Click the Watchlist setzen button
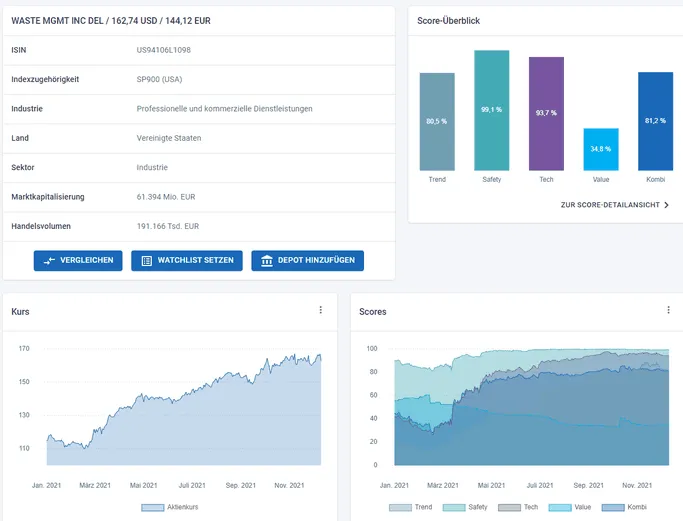 coord(187,260)
